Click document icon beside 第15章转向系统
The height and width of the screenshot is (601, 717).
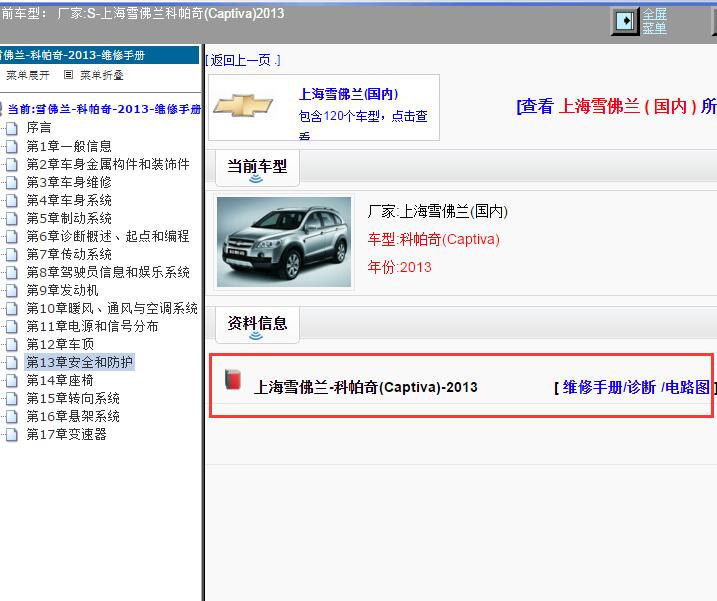[x=12, y=399]
